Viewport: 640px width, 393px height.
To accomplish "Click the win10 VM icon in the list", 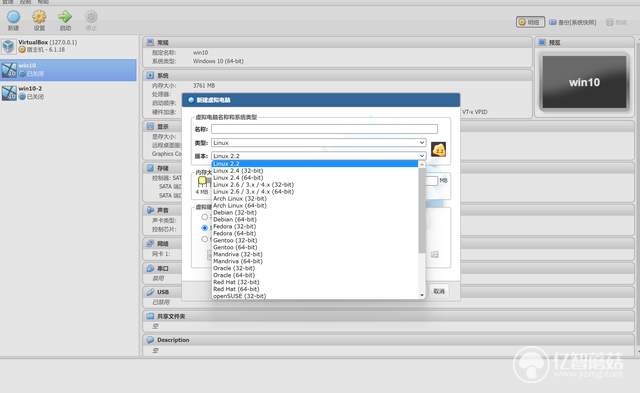I will tap(9, 70).
